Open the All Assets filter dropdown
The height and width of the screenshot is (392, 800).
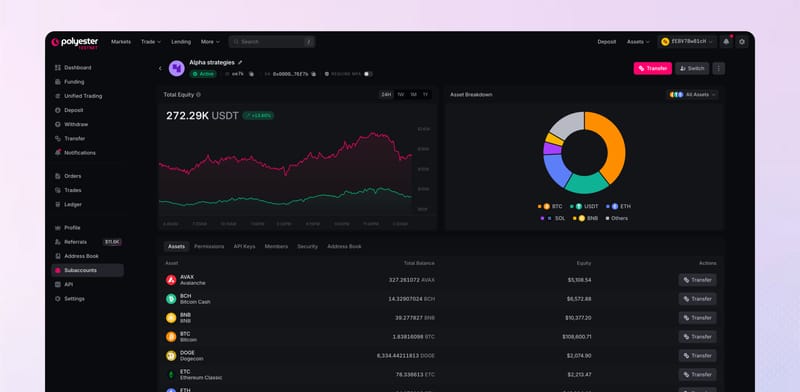pyautogui.click(x=693, y=94)
